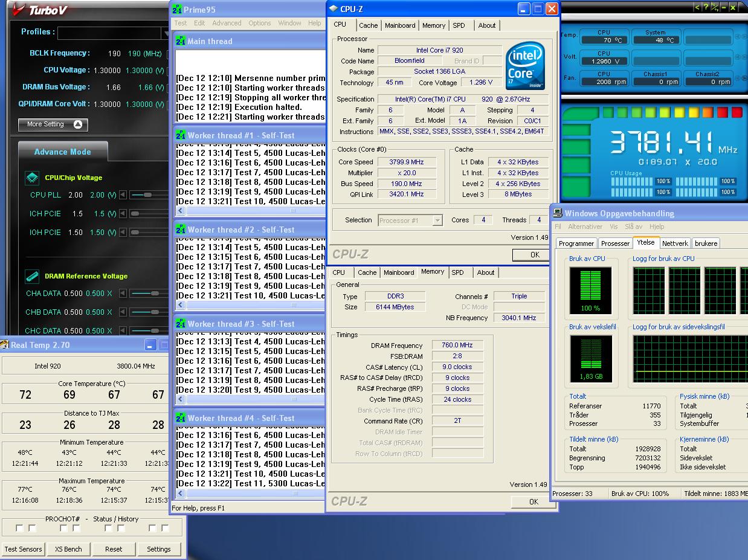748x560 pixels.
Task: Click the XS Bench button in Real Temp
Action: (68, 549)
